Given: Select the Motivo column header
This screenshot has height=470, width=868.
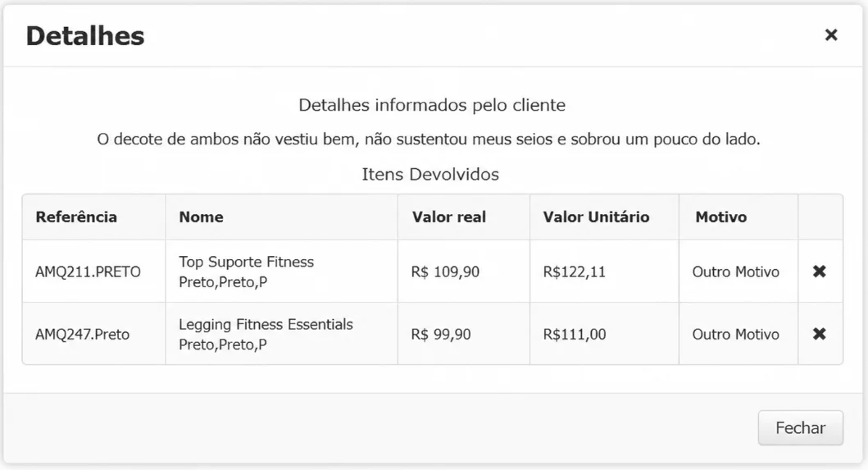Looking at the screenshot, I should click(x=721, y=217).
